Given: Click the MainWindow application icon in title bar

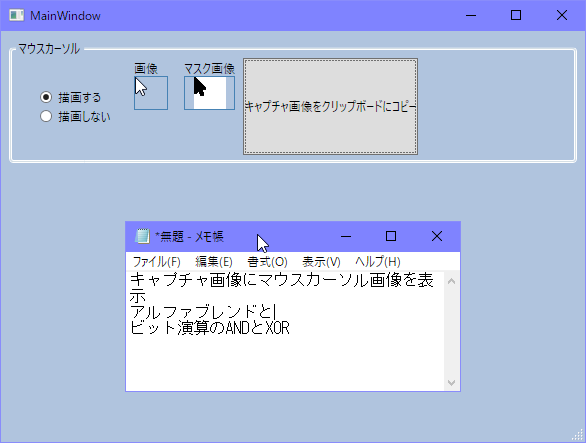Looking at the screenshot, I should coord(16,15).
